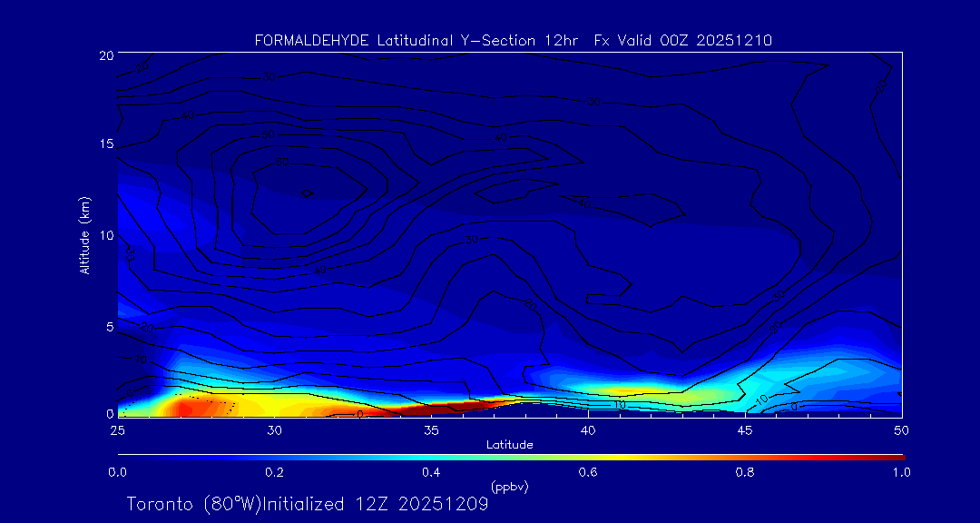Click altitude tick label 5
The image size is (980, 523).
(x=108, y=325)
